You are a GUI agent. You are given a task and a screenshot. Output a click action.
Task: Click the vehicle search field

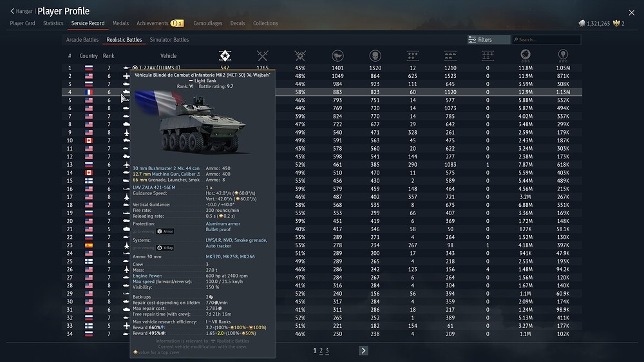click(547, 40)
